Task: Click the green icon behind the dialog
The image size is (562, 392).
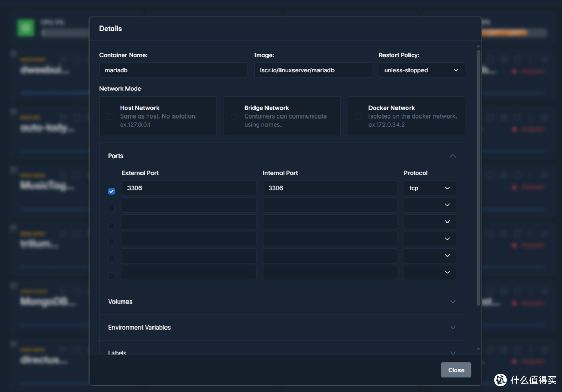Action: pyautogui.click(x=25, y=28)
